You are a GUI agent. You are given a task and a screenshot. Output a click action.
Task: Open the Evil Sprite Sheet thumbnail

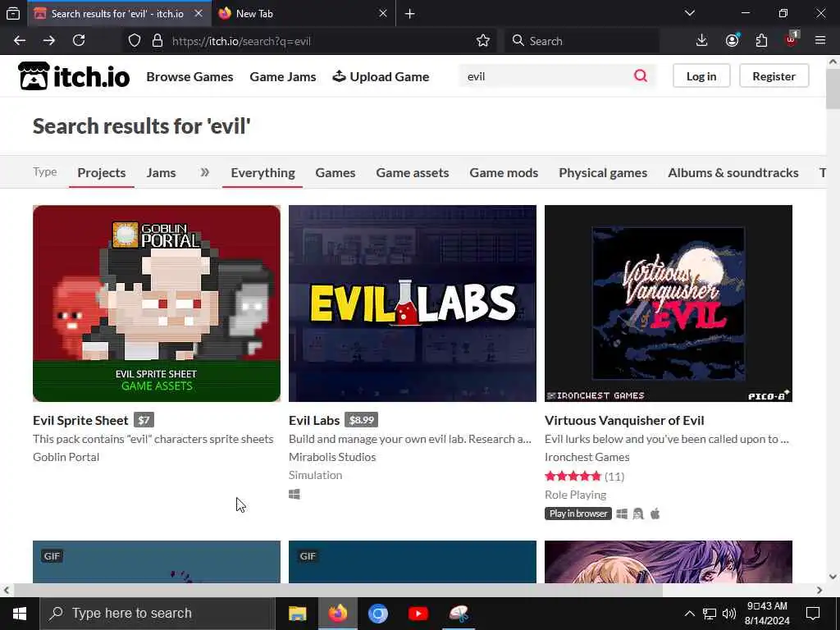pyautogui.click(x=157, y=304)
